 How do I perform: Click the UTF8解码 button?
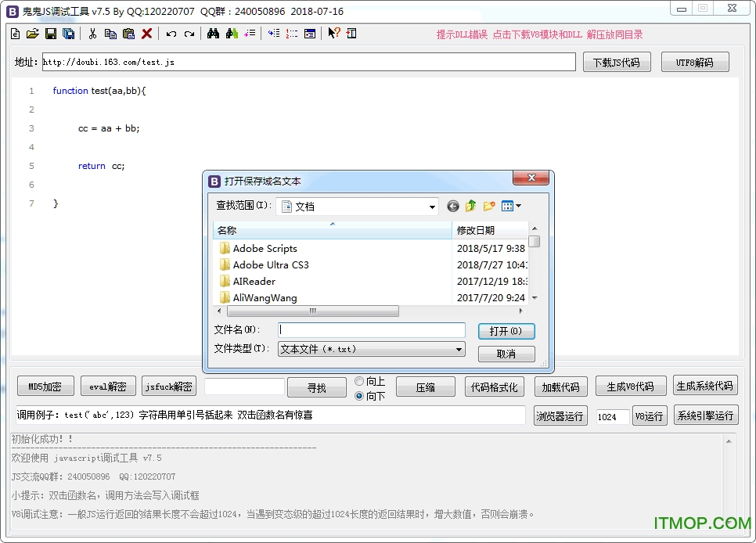(695, 63)
